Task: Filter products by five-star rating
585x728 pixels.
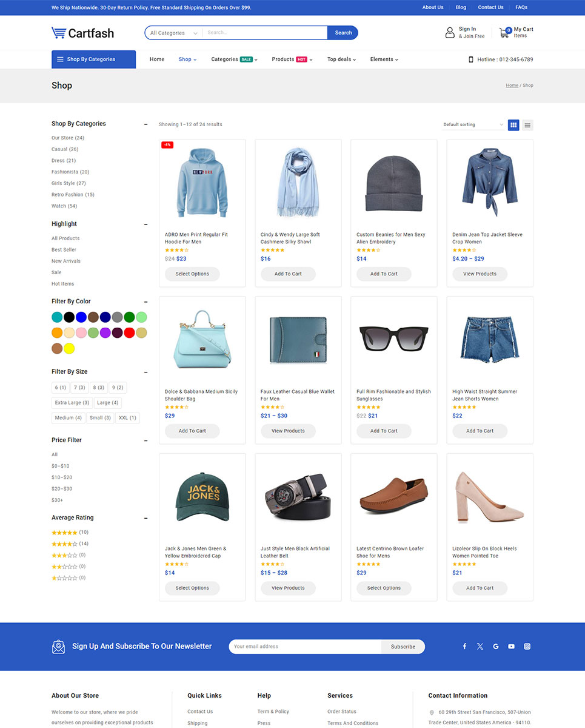Action: 64,533
